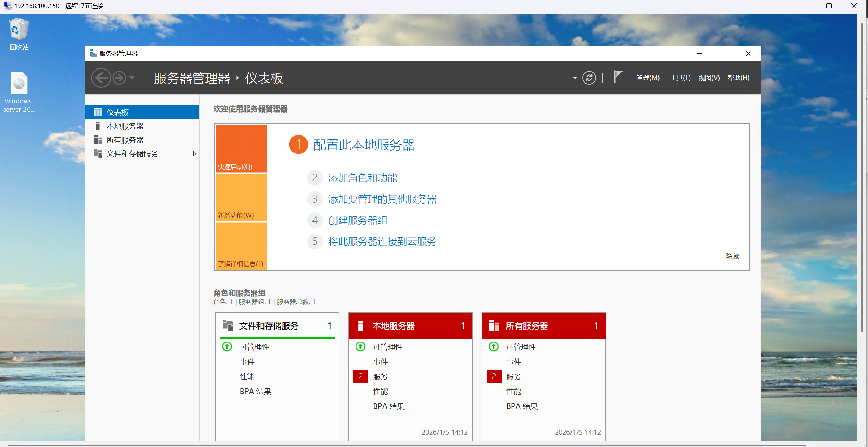The image size is (868, 447).
Task: Click 添加角色和功能 link
Action: [x=362, y=178]
